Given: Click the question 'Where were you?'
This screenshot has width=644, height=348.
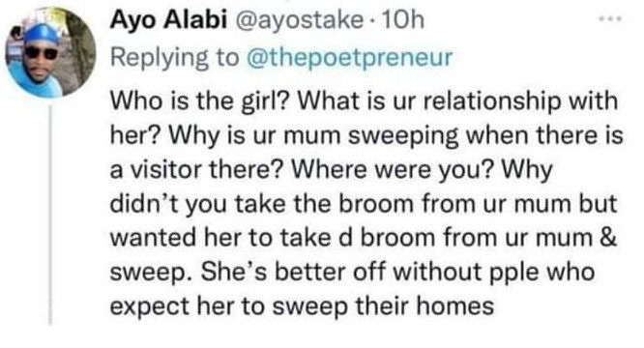Looking at the screenshot, I should click(393, 169).
